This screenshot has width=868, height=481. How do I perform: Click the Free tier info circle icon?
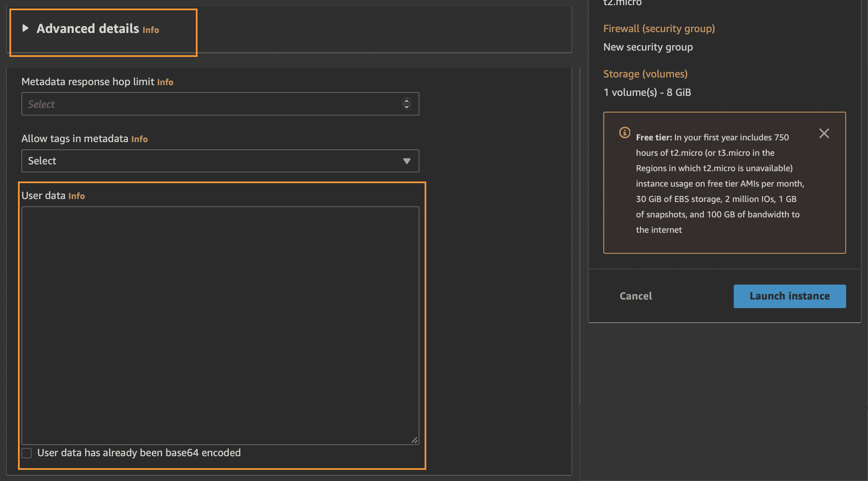tap(624, 133)
